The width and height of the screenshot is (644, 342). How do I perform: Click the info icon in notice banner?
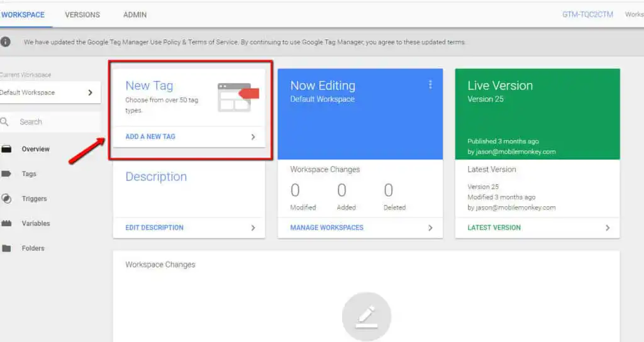coord(5,41)
